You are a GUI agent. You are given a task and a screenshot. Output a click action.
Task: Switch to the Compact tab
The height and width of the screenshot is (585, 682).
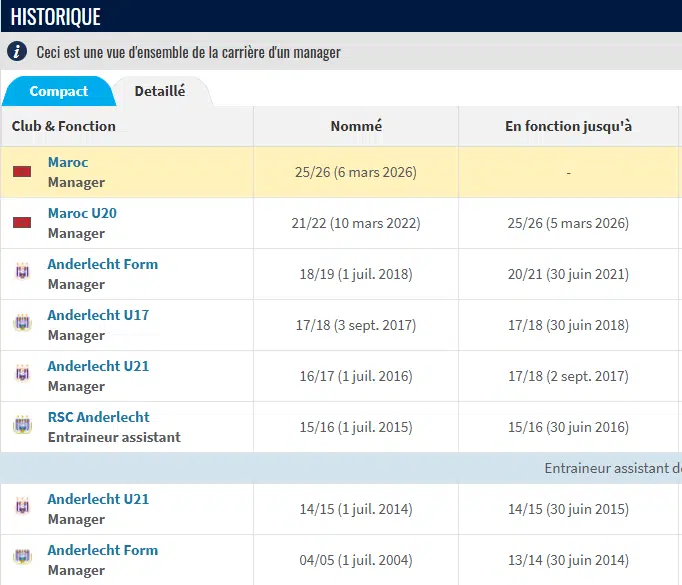pos(58,91)
